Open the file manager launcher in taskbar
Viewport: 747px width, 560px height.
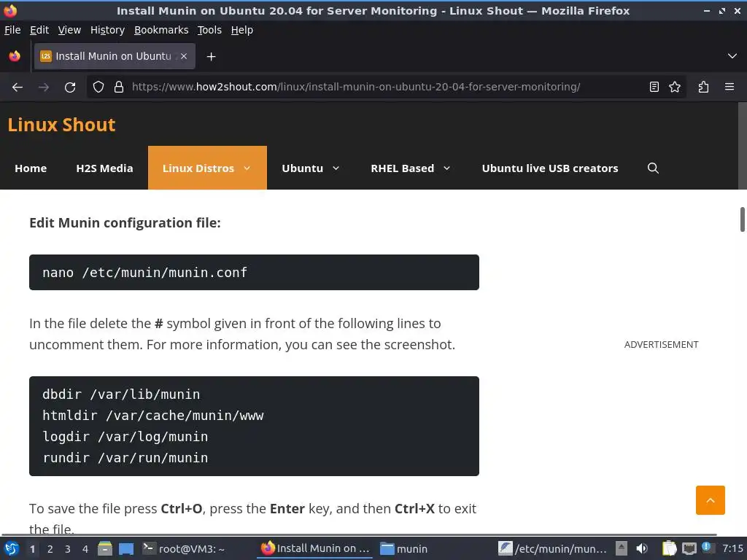(x=105, y=548)
